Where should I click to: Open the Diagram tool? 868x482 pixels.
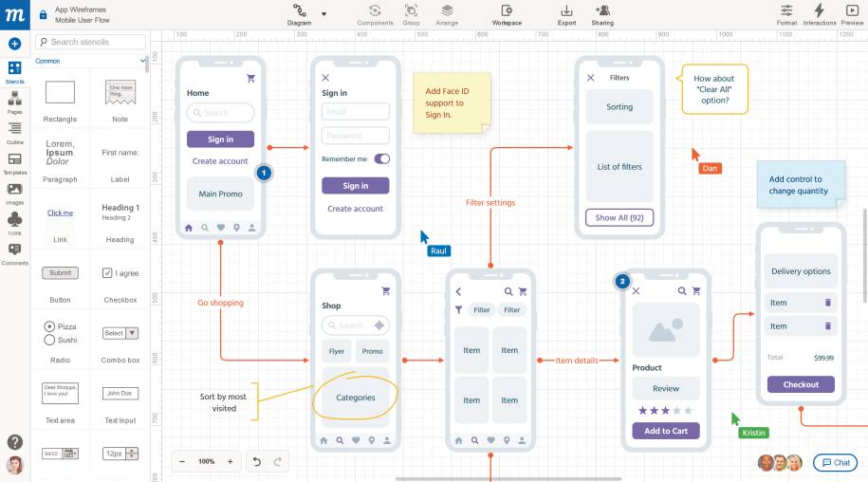[x=299, y=15]
